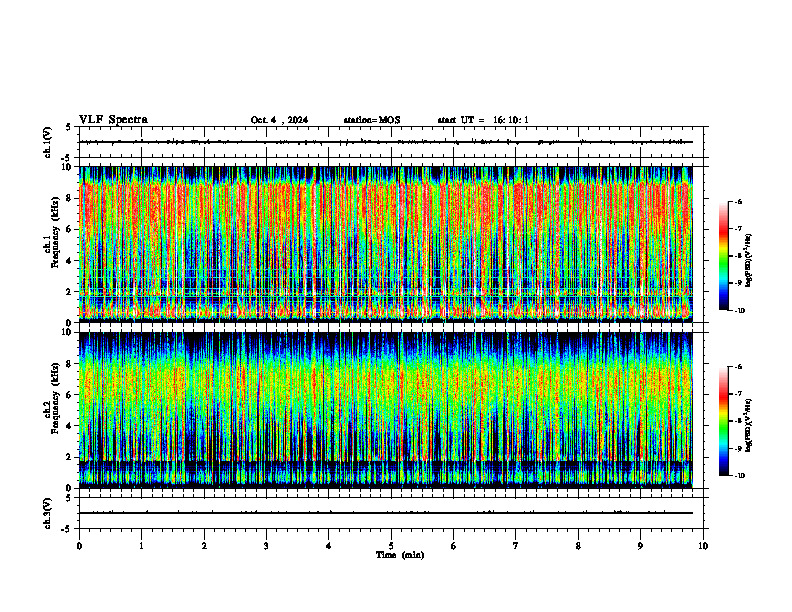Viewport: 792px width, 612px height.
Task: Click the "-6" label on ch.1 color bar
Action: tap(738, 202)
